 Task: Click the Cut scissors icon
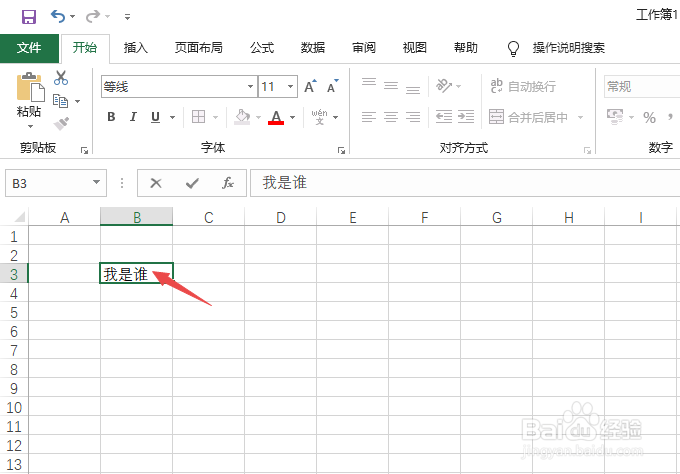tap(61, 78)
